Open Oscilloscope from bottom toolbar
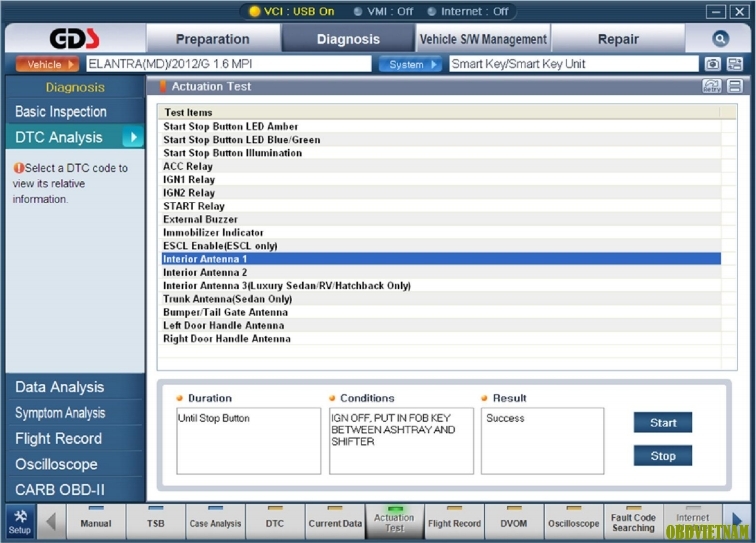Image resolution: width=756 pixels, height=543 pixels. click(x=573, y=522)
